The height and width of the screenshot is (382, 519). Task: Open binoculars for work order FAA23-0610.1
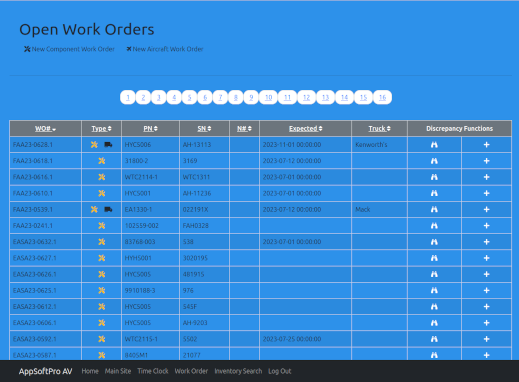[x=434, y=193]
